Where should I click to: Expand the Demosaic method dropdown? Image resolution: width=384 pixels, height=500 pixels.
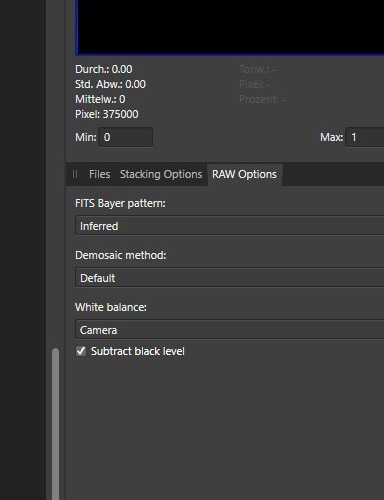[230, 278]
